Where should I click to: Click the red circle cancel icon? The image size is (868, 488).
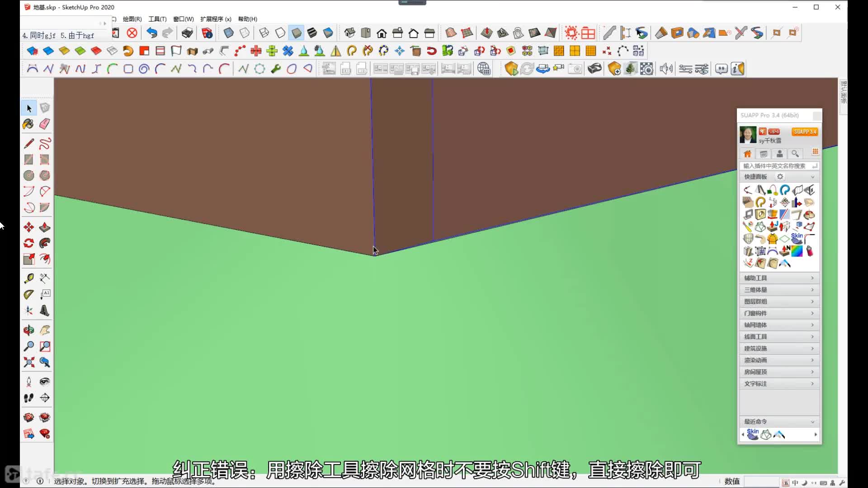pos(132,33)
